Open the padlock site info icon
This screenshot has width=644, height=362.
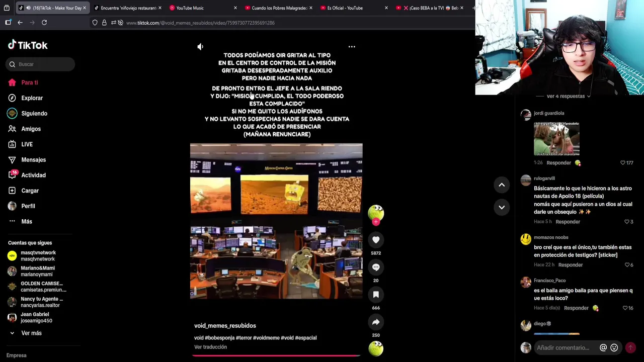point(104,23)
